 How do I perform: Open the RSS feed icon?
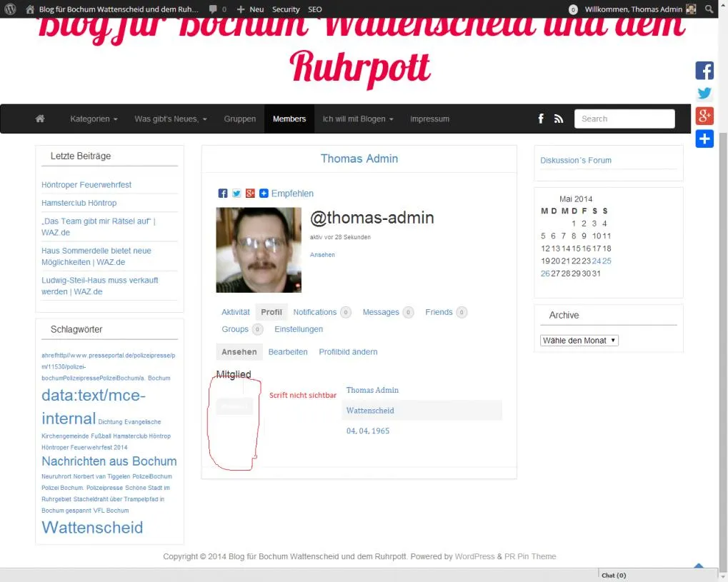(559, 119)
